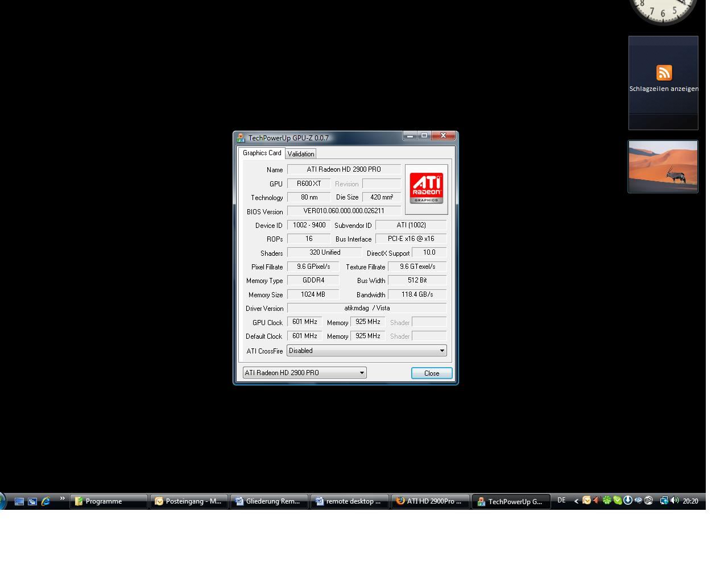
Task: Click the Device ID value 1002 - 9400
Action: (x=309, y=225)
